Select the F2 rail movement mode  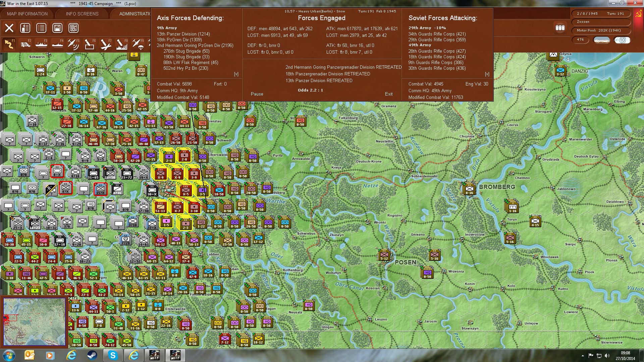pyautogui.click(x=25, y=44)
